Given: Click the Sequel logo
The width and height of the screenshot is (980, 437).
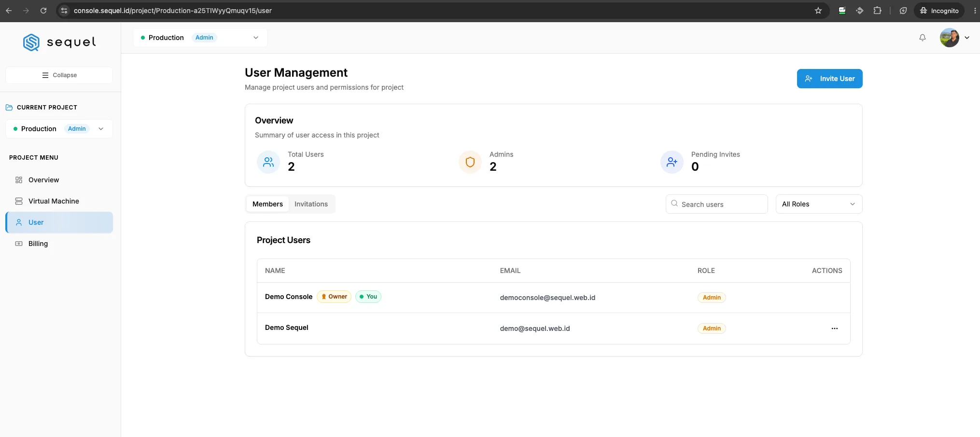Looking at the screenshot, I should point(59,42).
